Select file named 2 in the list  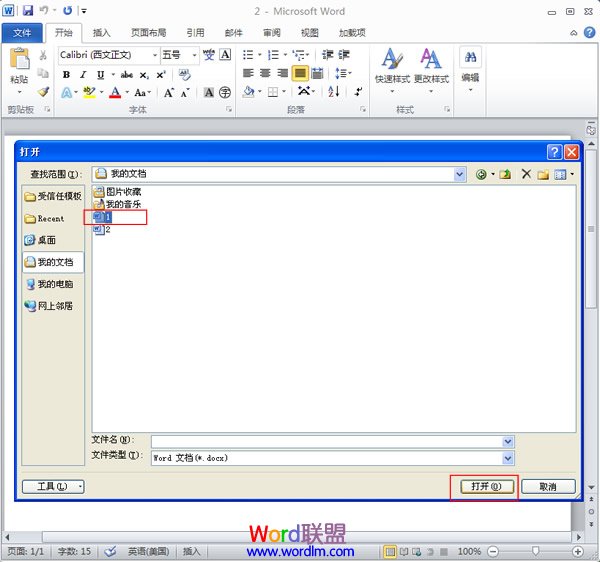102,230
